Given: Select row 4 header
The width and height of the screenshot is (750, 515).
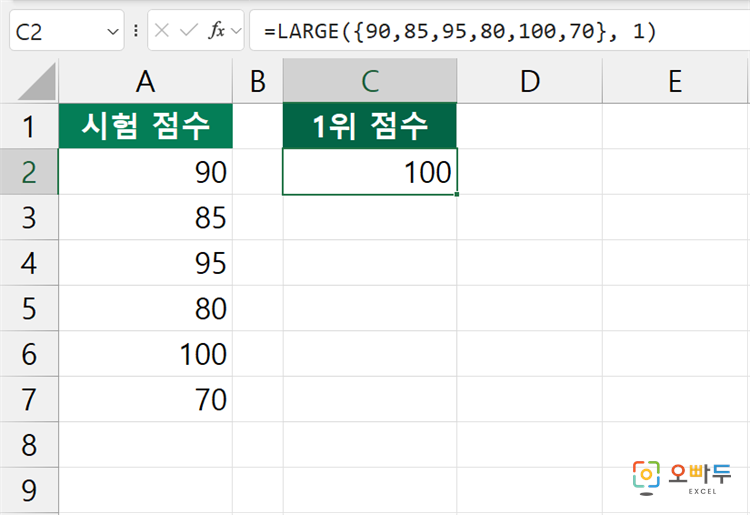Looking at the screenshot, I should click(x=29, y=263).
